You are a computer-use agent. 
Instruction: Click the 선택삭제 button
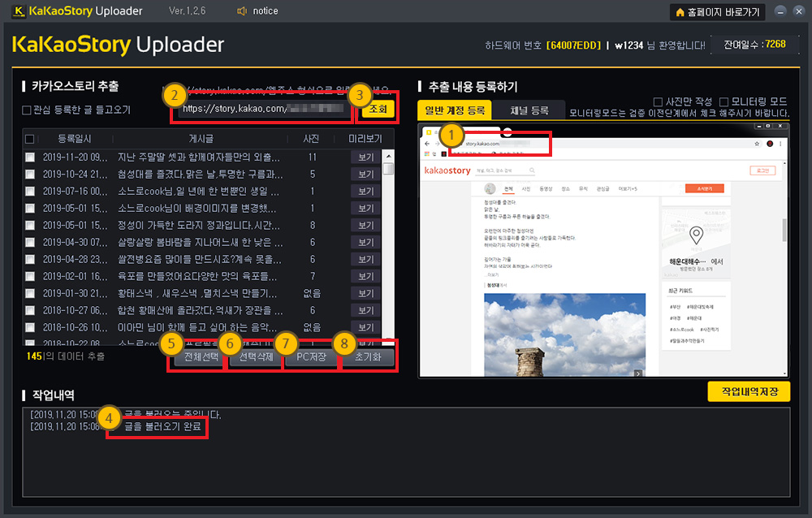(253, 357)
